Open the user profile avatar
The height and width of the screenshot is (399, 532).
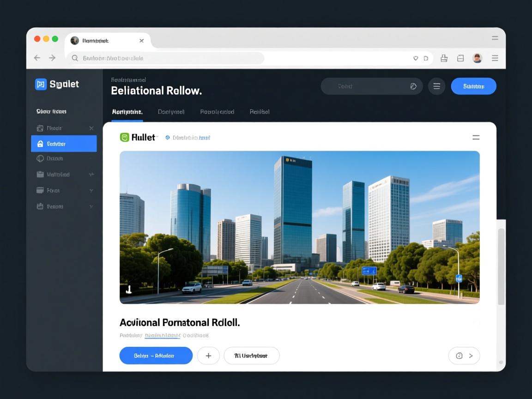point(477,58)
